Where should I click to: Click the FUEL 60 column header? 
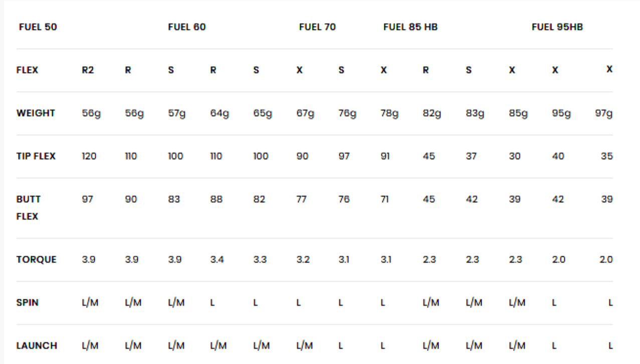(187, 27)
